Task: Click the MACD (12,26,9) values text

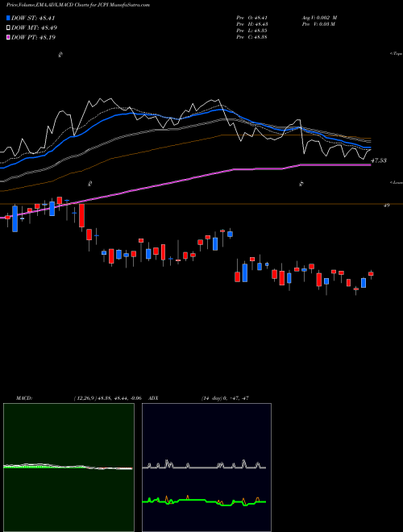Action: pos(107,398)
